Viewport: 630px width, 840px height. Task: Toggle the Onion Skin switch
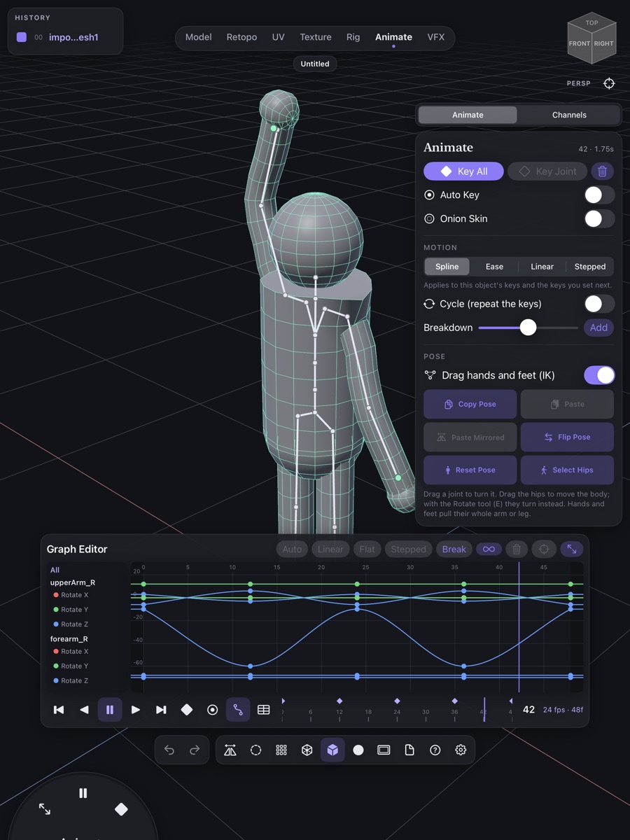[599, 219]
